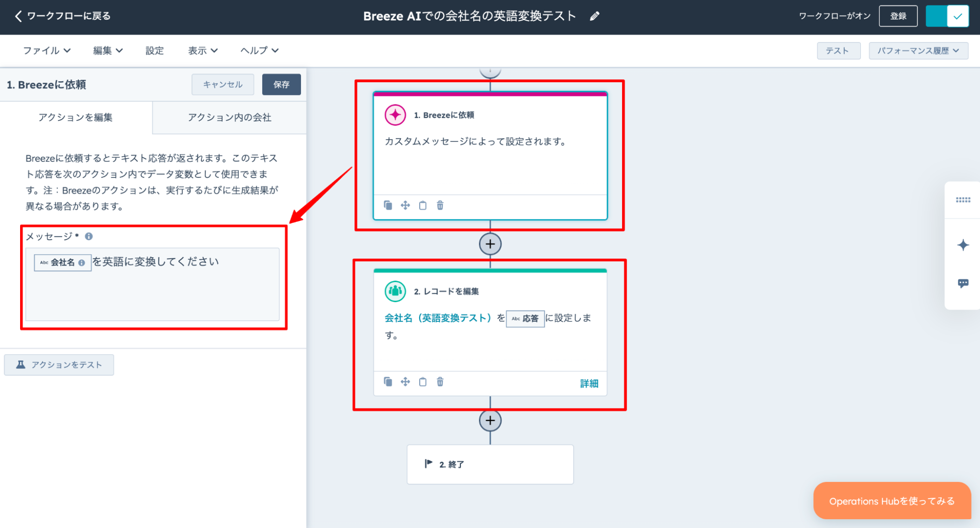
Task: Click the 登録 button
Action: pyautogui.click(x=898, y=16)
